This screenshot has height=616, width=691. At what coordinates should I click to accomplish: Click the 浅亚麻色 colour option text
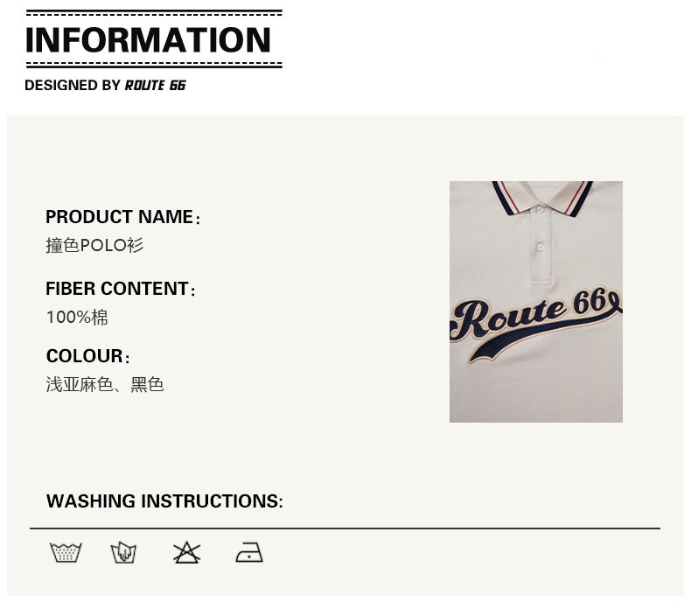coord(80,384)
